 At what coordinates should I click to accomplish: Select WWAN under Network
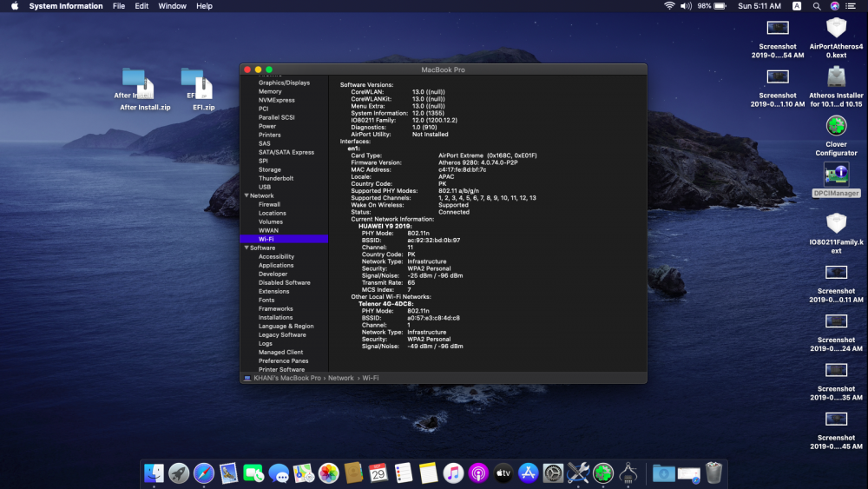point(268,230)
